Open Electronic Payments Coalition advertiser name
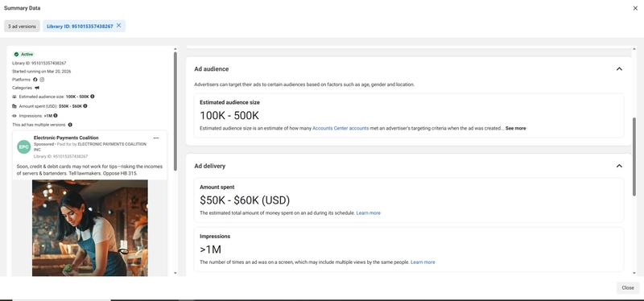Image resolution: width=644 pixels, height=301 pixels. (66, 138)
